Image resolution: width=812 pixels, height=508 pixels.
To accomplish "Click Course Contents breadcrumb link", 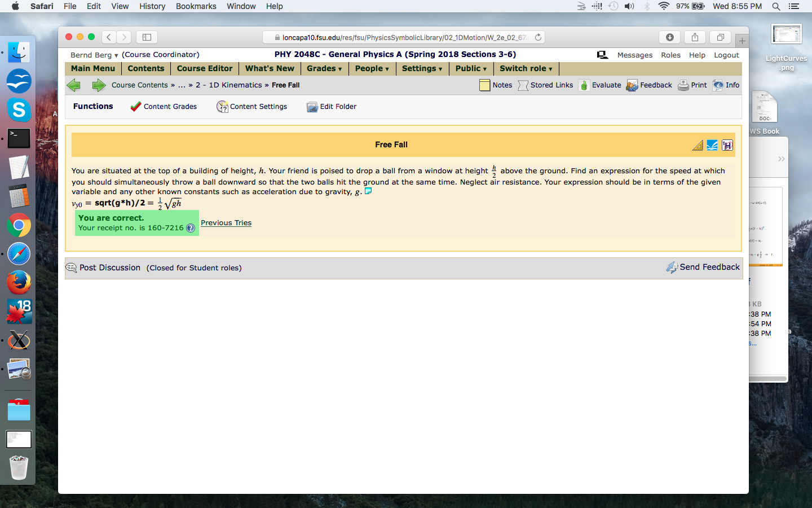I will (x=140, y=85).
